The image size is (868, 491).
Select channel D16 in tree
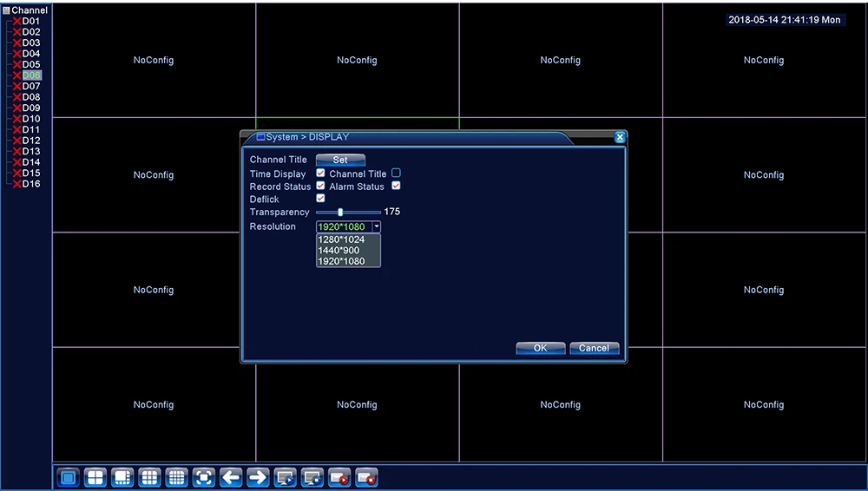coord(31,184)
